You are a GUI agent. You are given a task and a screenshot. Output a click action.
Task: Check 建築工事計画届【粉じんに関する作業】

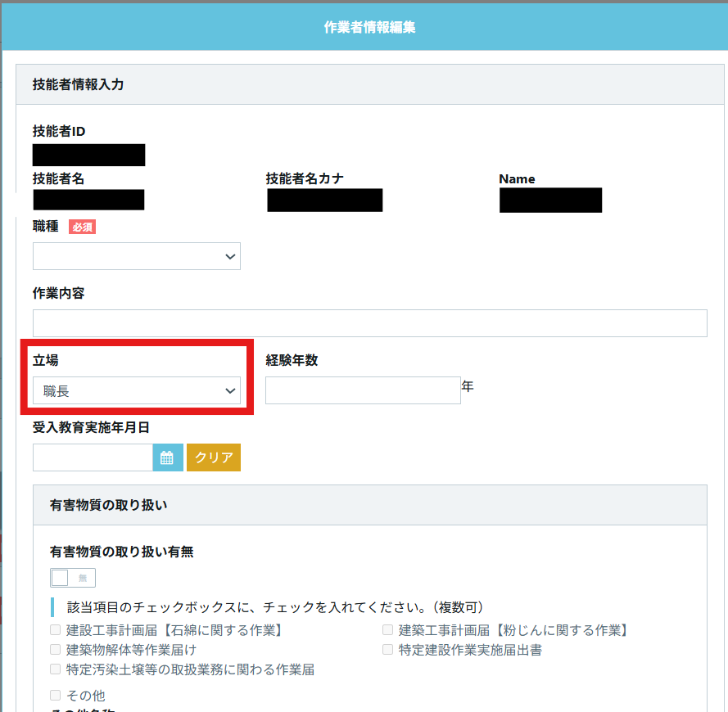tap(387, 630)
